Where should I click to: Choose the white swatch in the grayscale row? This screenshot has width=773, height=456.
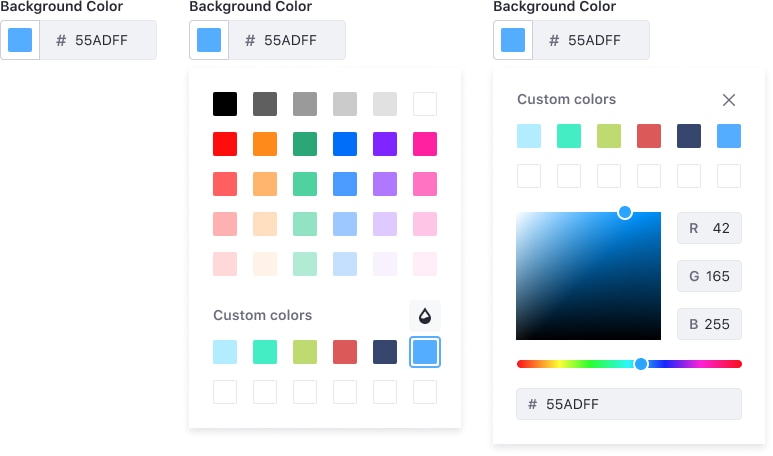(x=425, y=104)
